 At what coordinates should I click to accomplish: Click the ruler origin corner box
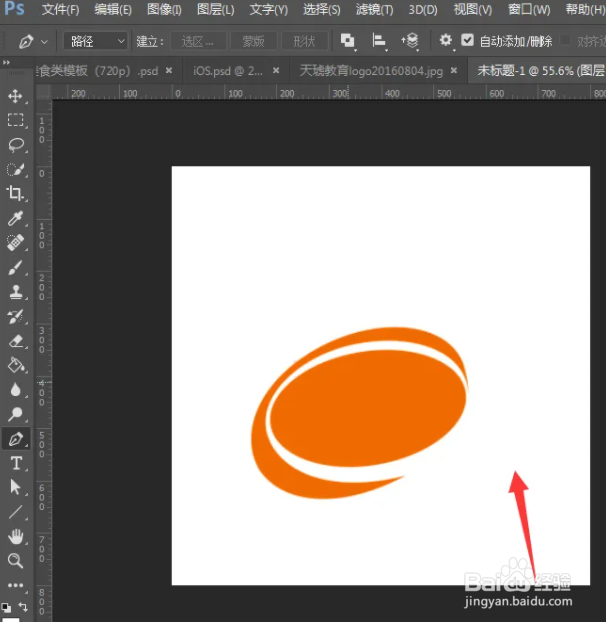(44, 93)
